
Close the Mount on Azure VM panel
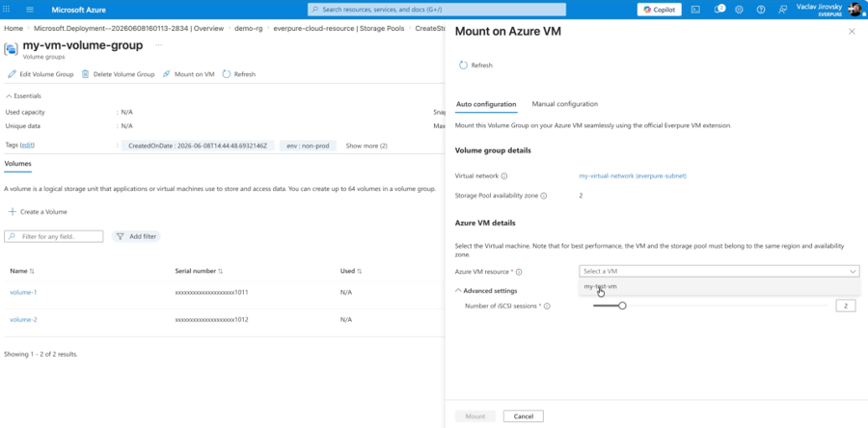(x=852, y=32)
